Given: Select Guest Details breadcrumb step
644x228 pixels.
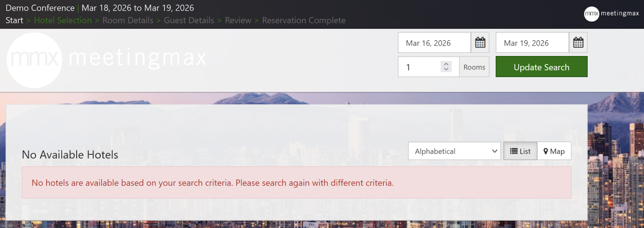Looking at the screenshot, I should coord(189,20).
